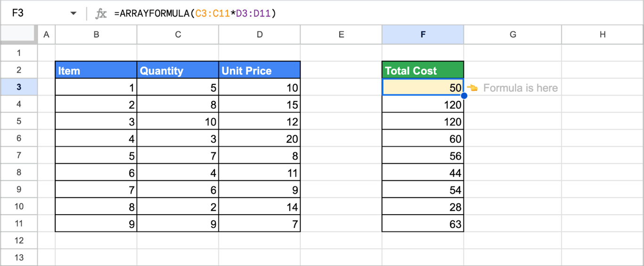The height and width of the screenshot is (266, 644).
Task: Select Quantity cell for item 1
Action: (178, 87)
